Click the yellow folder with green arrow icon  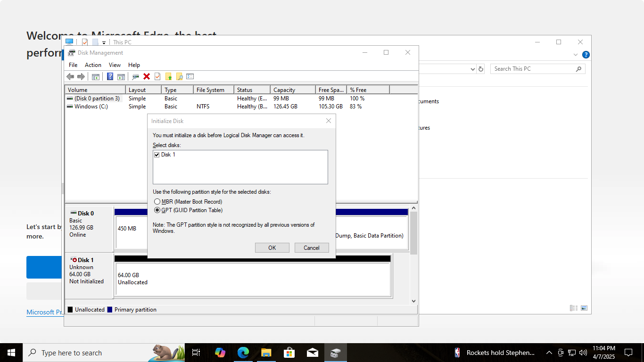point(168,76)
